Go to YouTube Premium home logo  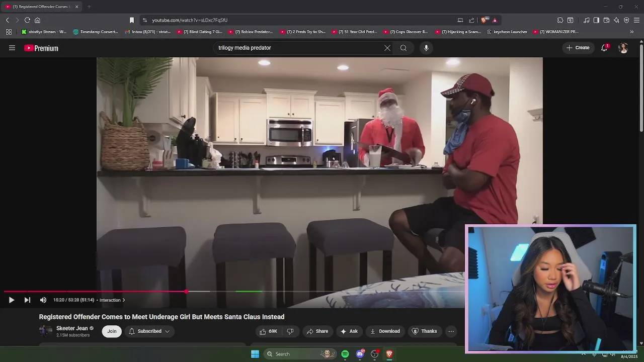(x=41, y=48)
